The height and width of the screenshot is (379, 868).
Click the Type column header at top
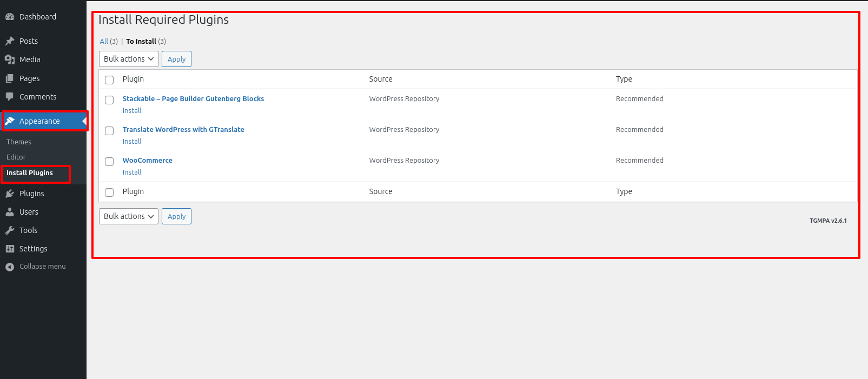[x=624, y=79]
